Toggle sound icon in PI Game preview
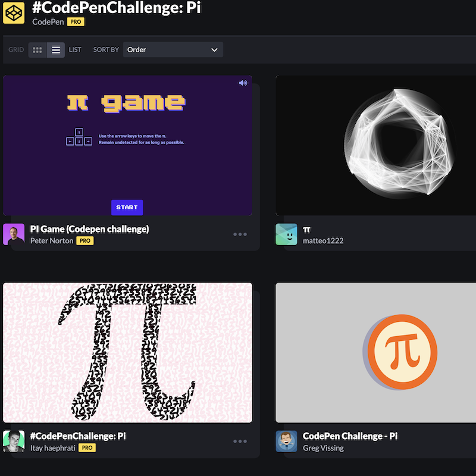This screenshot has height=476, width=476. [243, 83]
